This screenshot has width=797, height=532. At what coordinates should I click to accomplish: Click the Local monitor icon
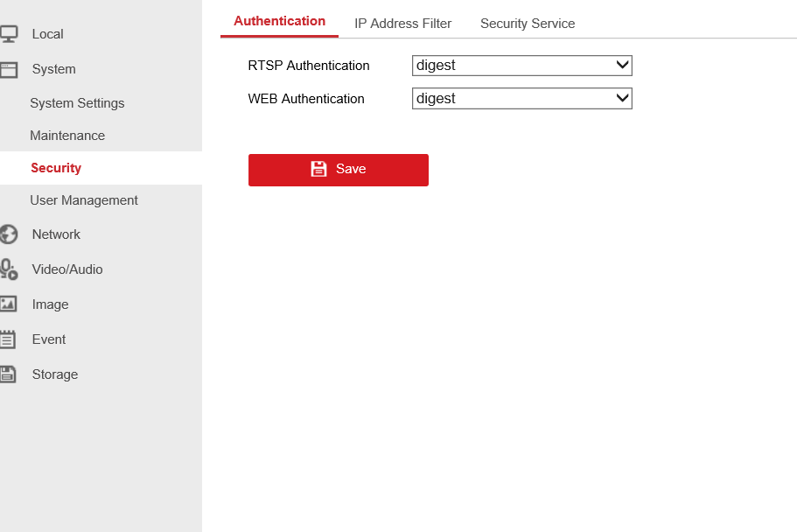tap(9, 34)
